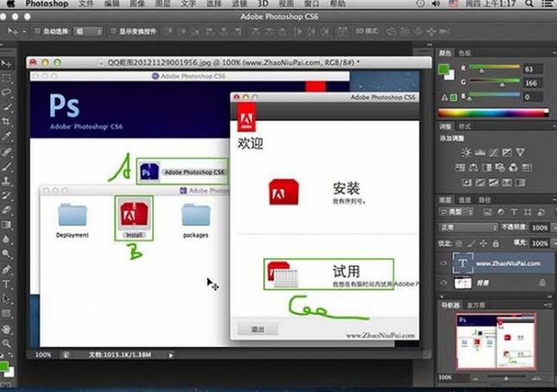Open the 3D menu
Viewport: 557px width, 392px height.
pyautogui.click(x=263, y=4)
